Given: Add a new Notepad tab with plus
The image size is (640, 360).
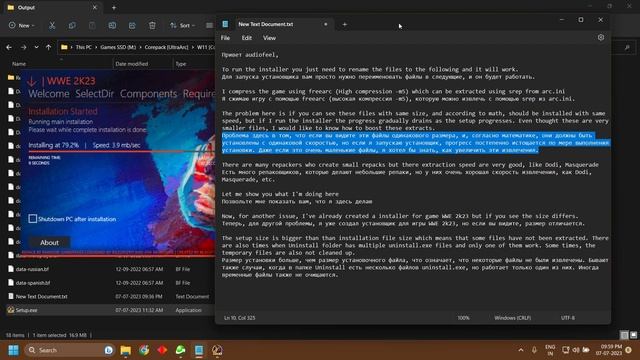Looking at the screenshot, I should (344, 24).
